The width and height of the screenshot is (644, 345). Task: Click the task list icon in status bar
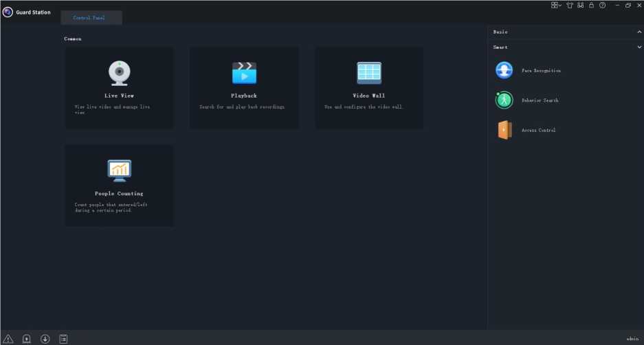pos(63,338)
